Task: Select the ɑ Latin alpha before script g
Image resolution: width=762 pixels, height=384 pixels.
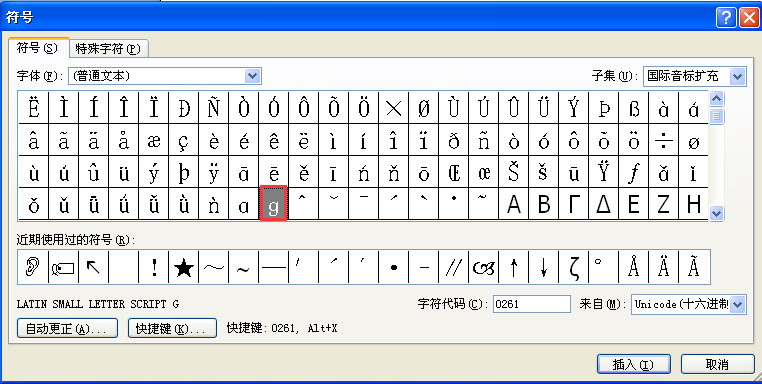Action: [243, 204]
